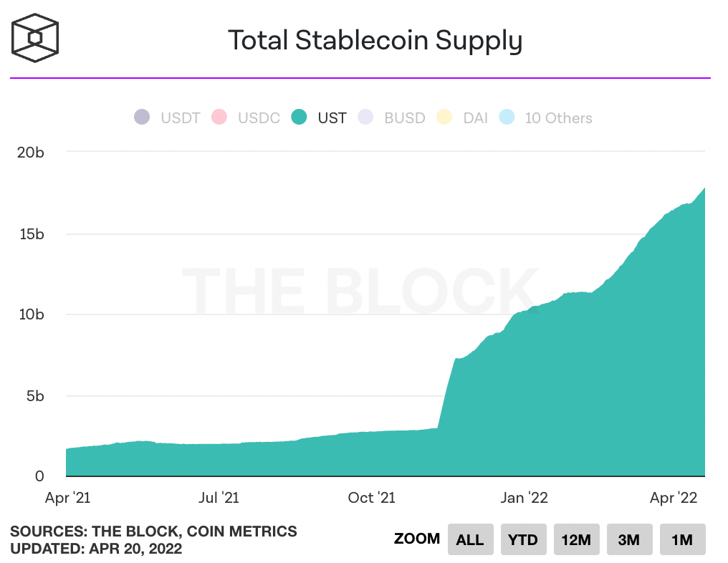Viewport: 728px width, 563px height.
Task: Enable the DAI series label
Action: pyautogui.click(x=475, y=118)
